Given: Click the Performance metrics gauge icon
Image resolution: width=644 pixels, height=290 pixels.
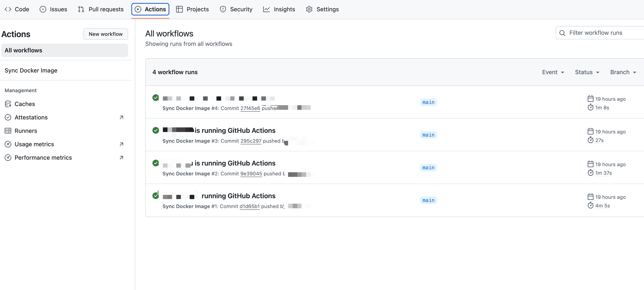Looking at the screenshot, I should click(8, 158).
